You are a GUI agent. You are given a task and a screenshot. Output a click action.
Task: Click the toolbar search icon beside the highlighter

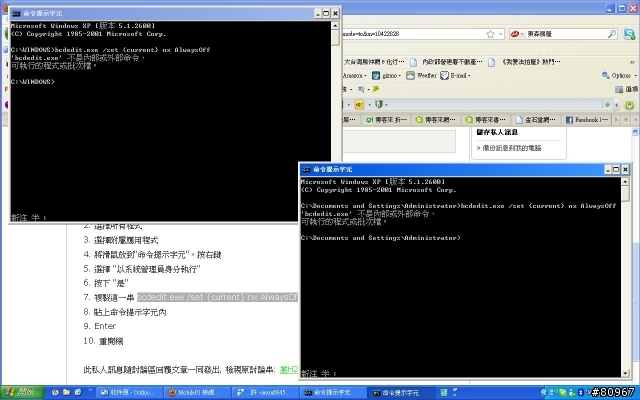coord(361,89)
